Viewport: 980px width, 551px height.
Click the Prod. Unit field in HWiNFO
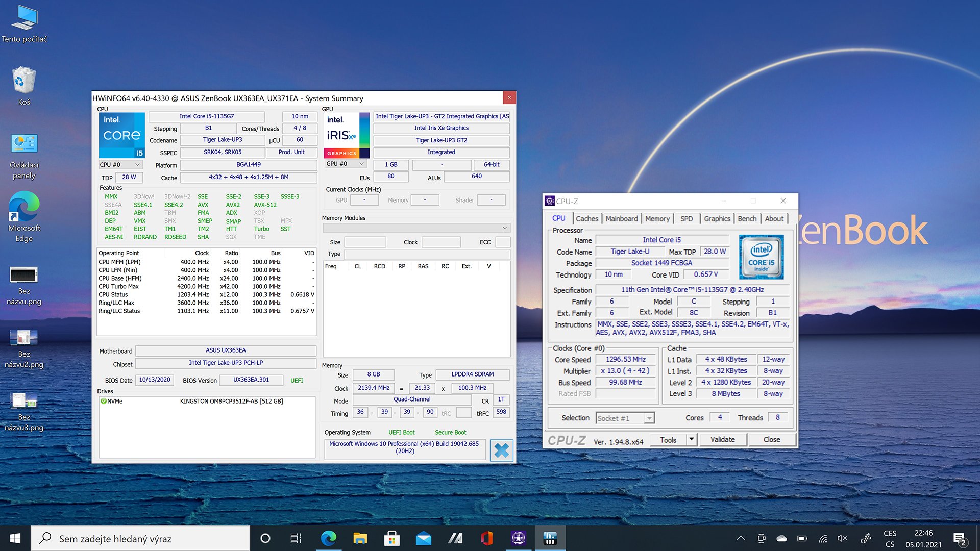point(291,152)
